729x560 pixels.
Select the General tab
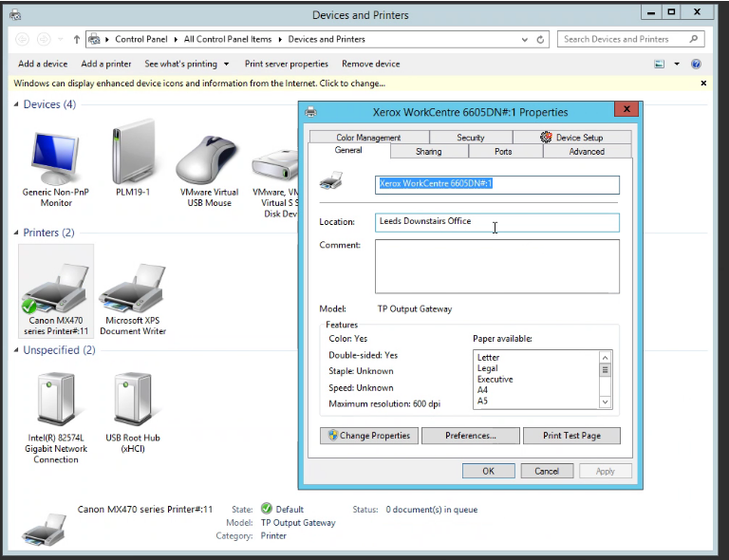point(348,150)
